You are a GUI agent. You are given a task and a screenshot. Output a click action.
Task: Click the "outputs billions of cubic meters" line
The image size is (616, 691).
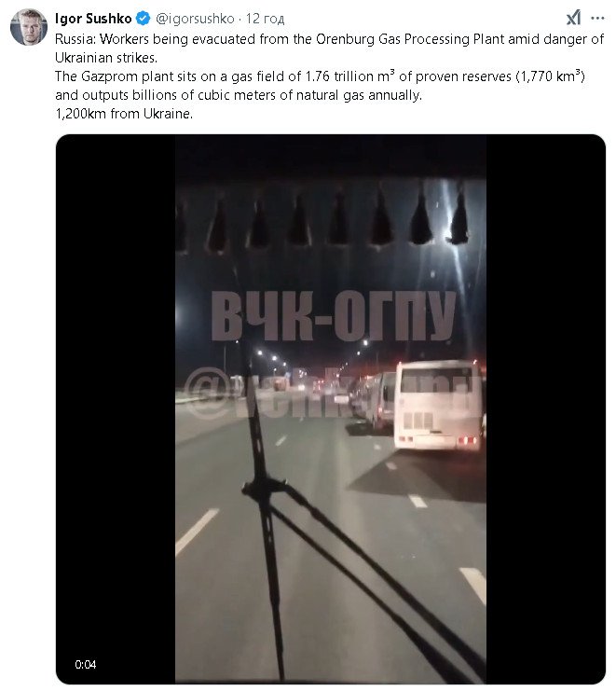(x=239, y=95)
